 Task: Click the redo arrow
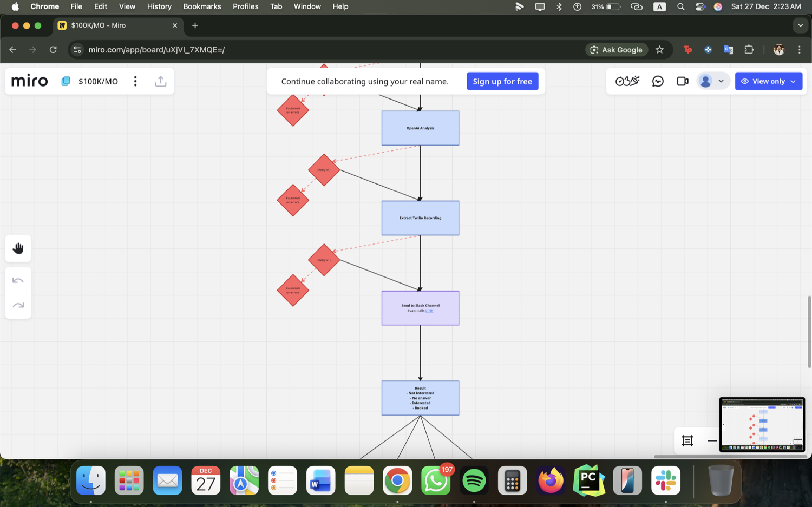(18, 305)
